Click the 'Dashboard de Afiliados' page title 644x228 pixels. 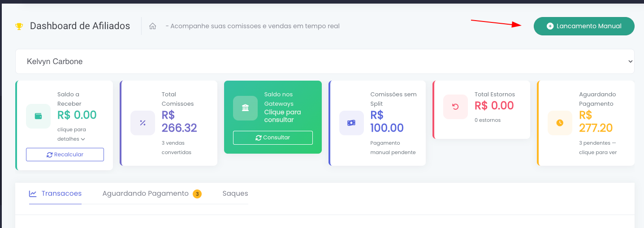[x=80, y=26]
